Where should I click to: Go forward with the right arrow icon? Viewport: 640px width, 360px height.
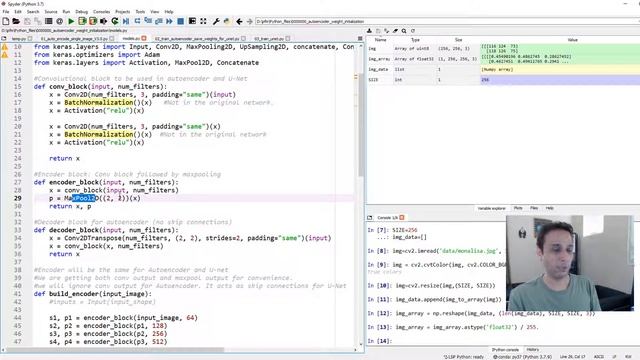tap(249, 21)
